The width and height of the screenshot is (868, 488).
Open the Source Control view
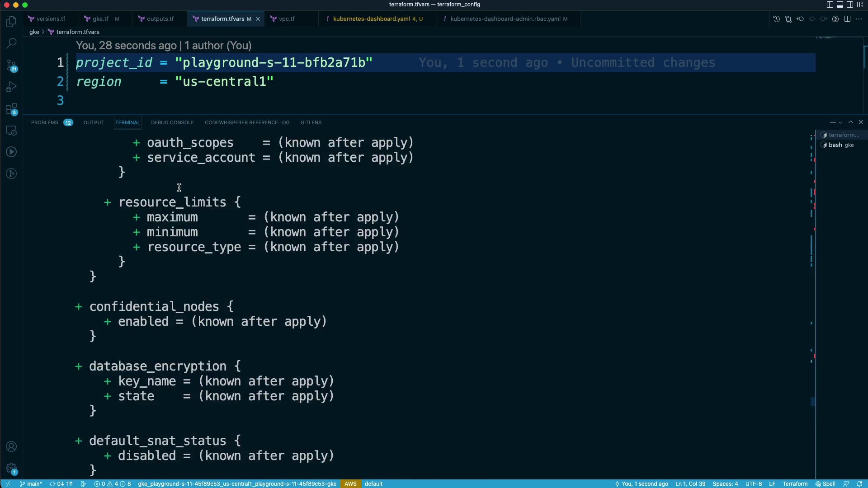[x=11, y=66]
